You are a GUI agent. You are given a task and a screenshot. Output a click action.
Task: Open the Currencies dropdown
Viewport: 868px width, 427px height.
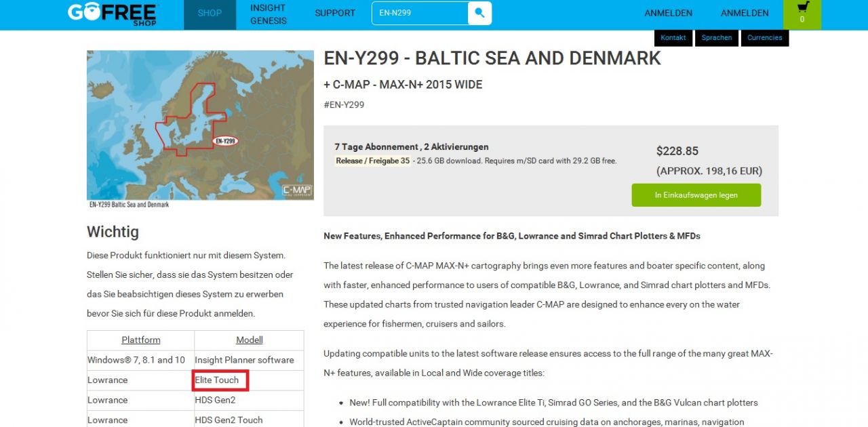click(764, 38)
